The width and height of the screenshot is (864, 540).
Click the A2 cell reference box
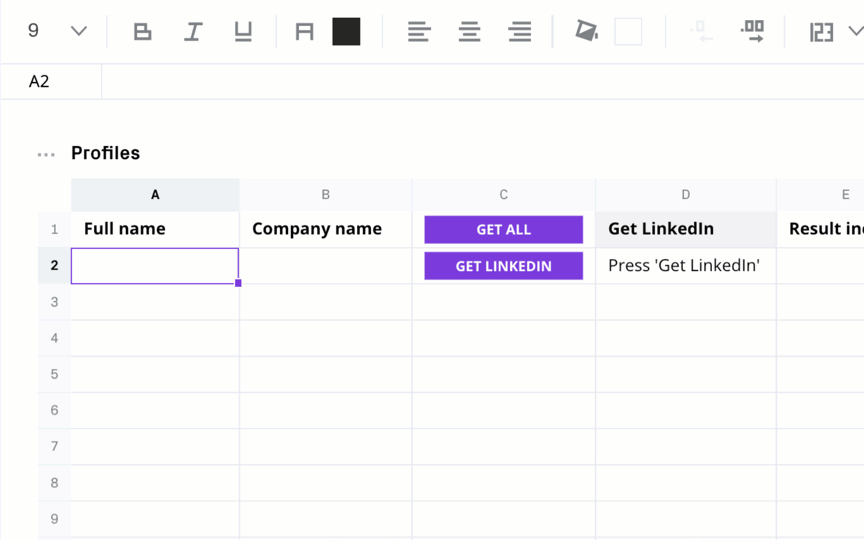click(x=51, y=82)
